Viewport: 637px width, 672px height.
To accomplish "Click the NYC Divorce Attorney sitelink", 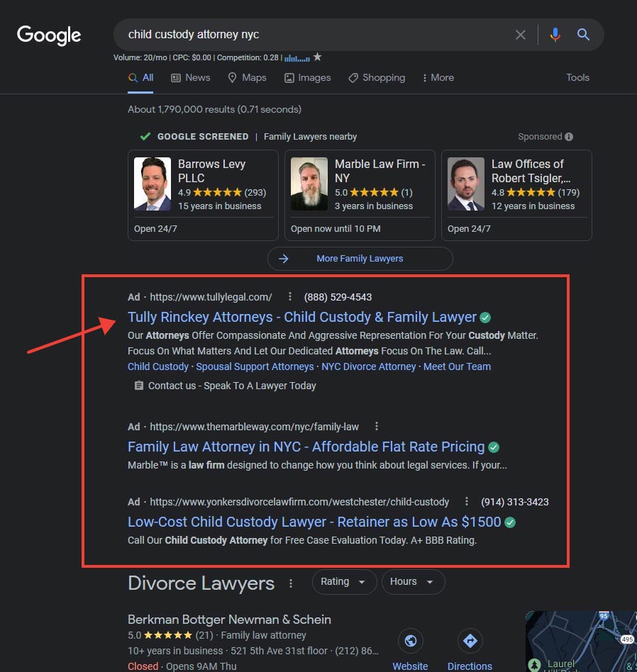I will coord(369,367).
